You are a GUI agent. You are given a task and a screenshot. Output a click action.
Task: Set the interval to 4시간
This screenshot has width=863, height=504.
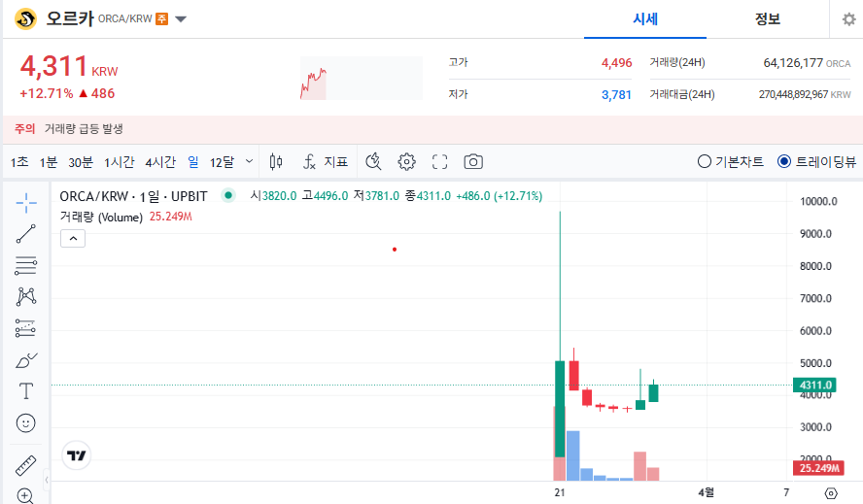pyautogui.click(x=160, y=162)
